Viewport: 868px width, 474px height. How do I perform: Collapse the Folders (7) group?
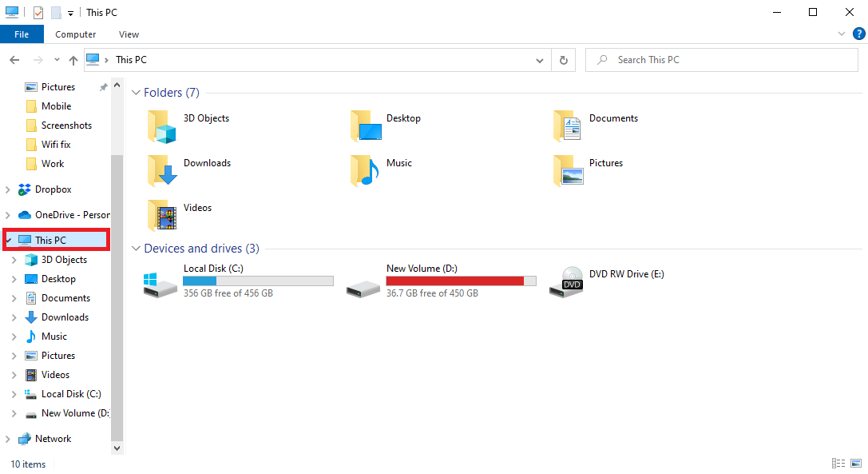point(137,93)
